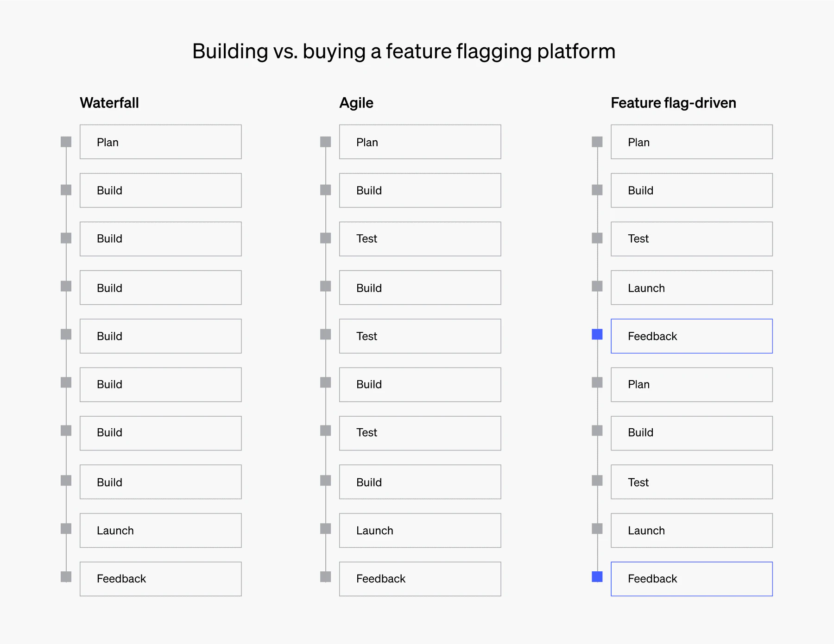
Task: Click the Feedback box under Agile
Action: [x=420, y=579]
